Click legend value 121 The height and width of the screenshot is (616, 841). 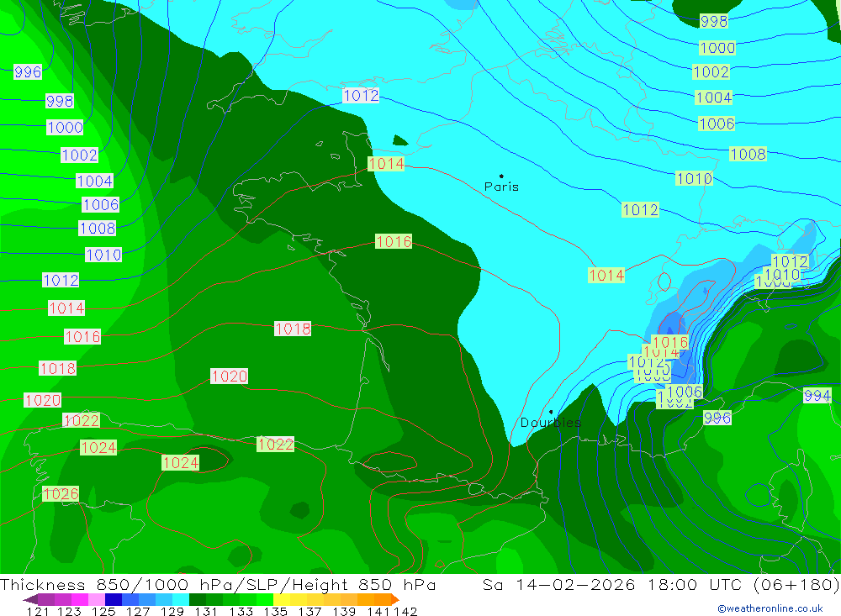point(38,611)
